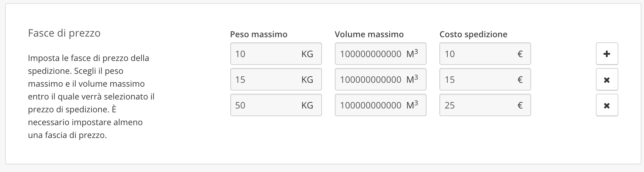Click the M³ unit suffix in the first row
Image resolution: width=644 pixels, height=172 pixels.
(412, 54)
